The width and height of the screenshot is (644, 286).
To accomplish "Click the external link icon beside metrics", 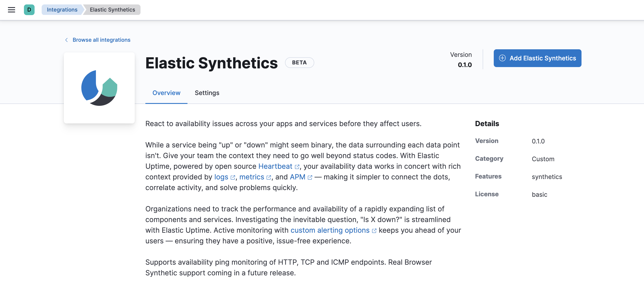I will click(269, 177).
